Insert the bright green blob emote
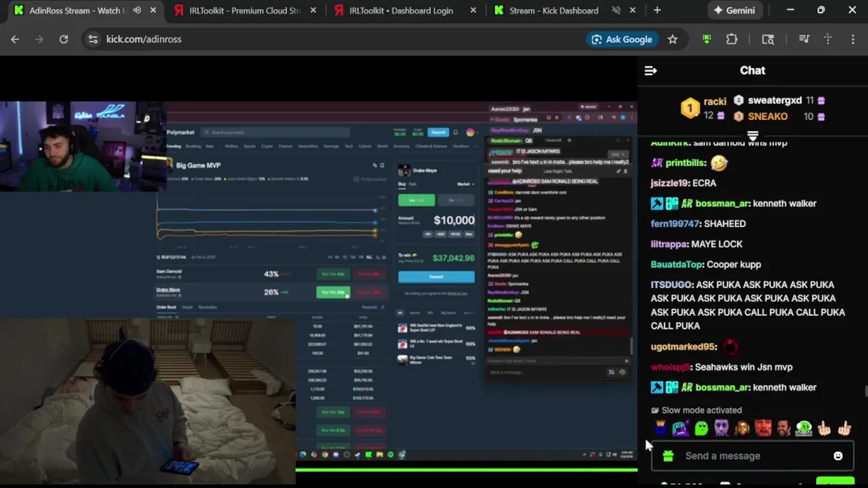868x488 pixels. click(x=701, y=428)
